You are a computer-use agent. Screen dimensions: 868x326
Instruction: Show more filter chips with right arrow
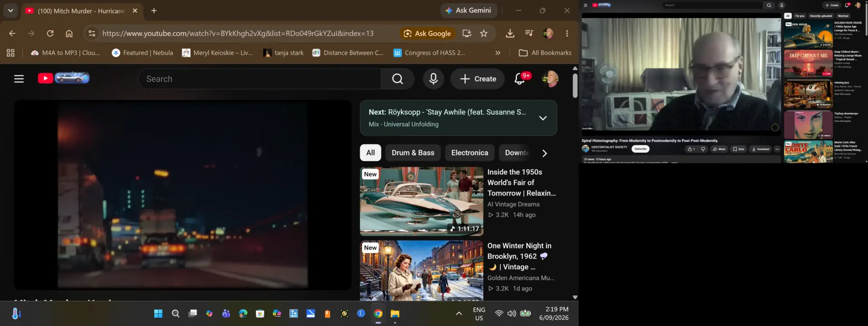click(545, 153)
